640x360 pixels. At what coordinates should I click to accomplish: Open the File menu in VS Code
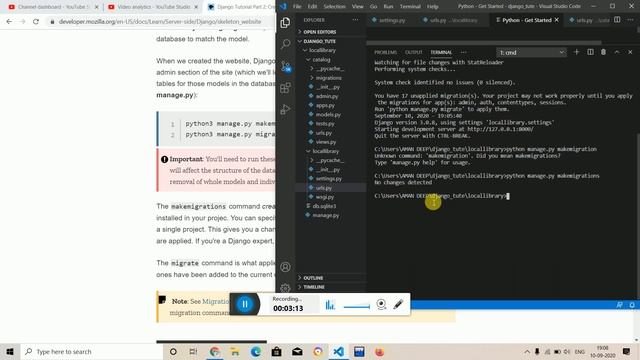297,7
